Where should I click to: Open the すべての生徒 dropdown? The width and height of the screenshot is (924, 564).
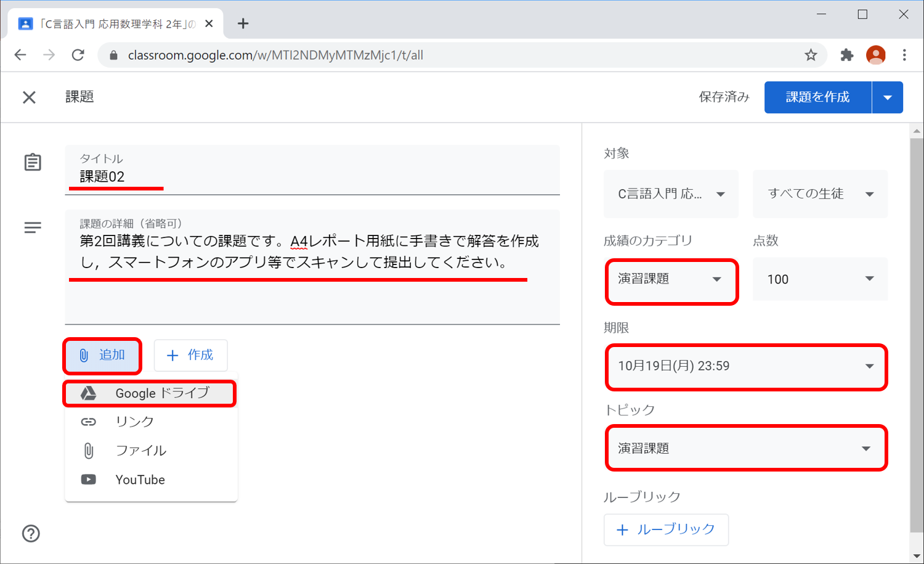point(821,194)
